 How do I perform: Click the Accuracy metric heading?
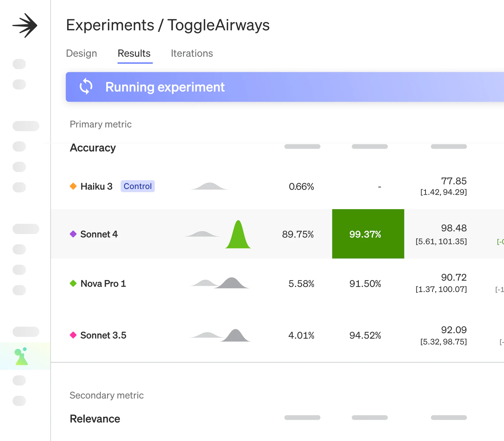[93, 148]
